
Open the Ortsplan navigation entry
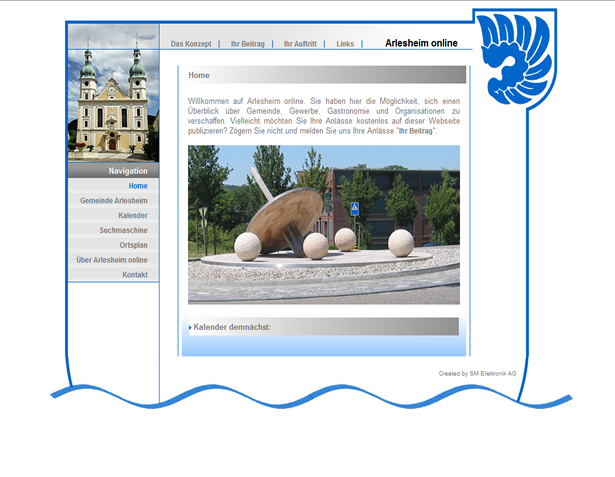click(x=133, y=245)
